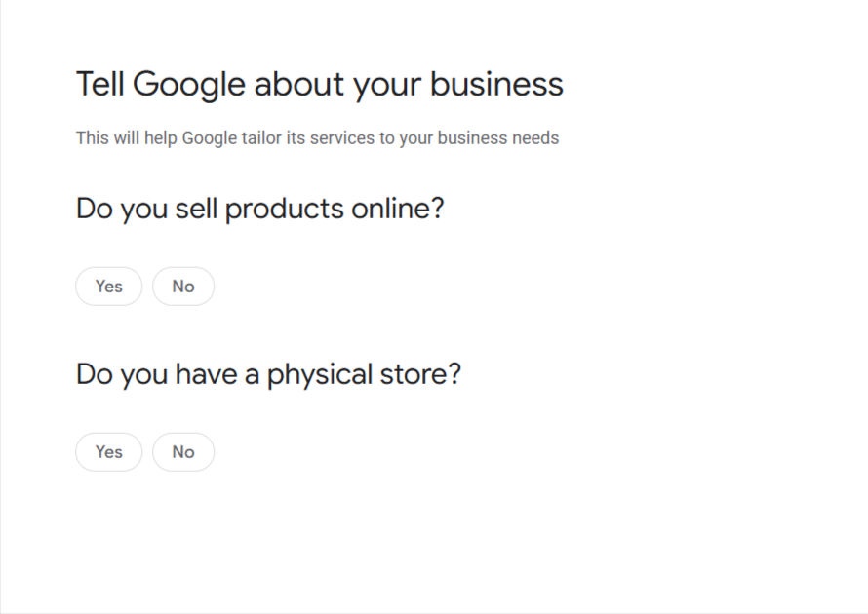The image size is (868, 614).
Task: Click 'business needs' at the end of the subtitle
Action: [x=498, y=137]
